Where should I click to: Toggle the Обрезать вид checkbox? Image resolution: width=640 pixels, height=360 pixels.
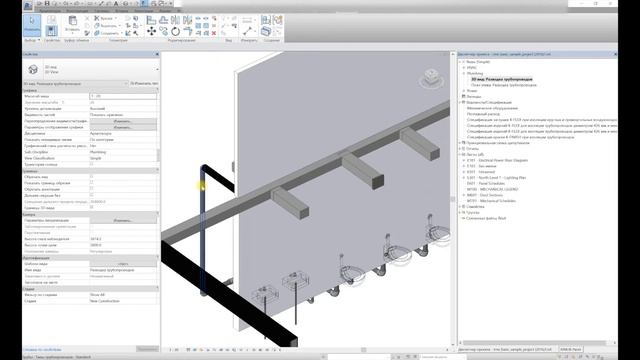[91, 177]
